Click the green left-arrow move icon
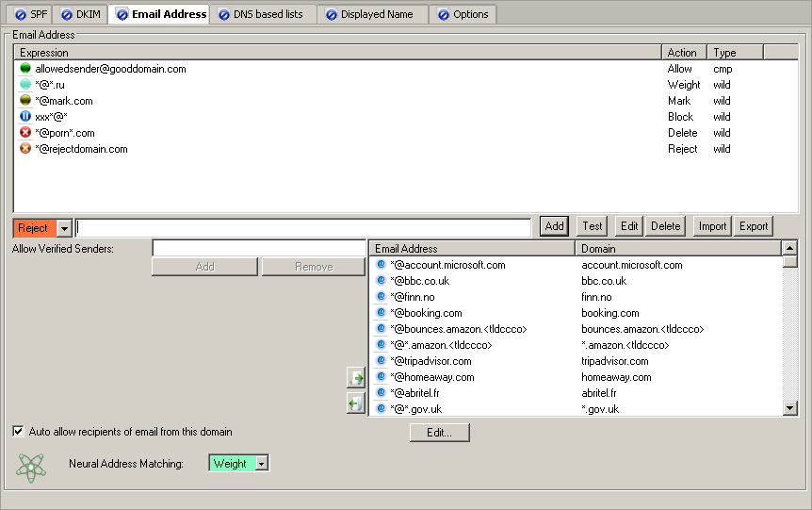 356,403
